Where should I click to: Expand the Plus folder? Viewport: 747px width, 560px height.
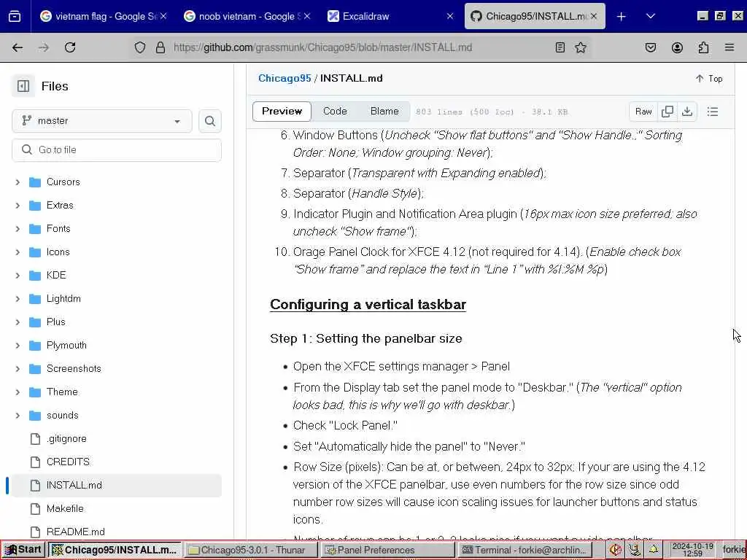pos(18,322)
